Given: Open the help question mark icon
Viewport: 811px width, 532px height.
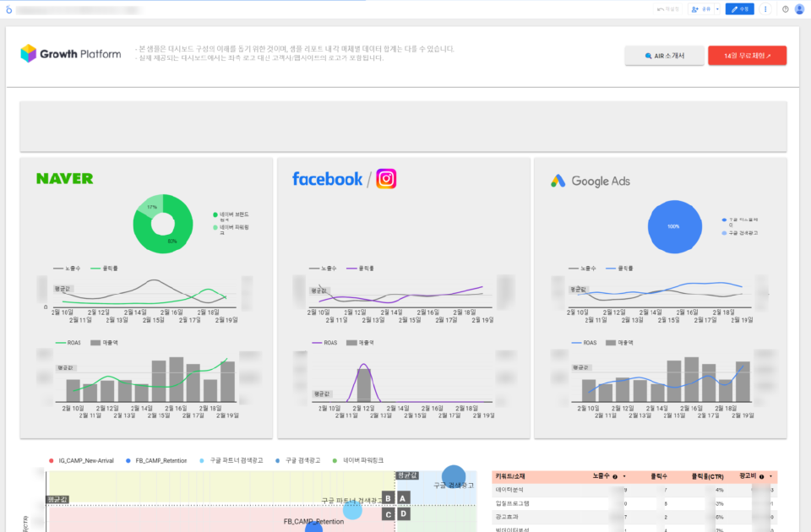Looking at the screenshot, I should pos(785,9).
